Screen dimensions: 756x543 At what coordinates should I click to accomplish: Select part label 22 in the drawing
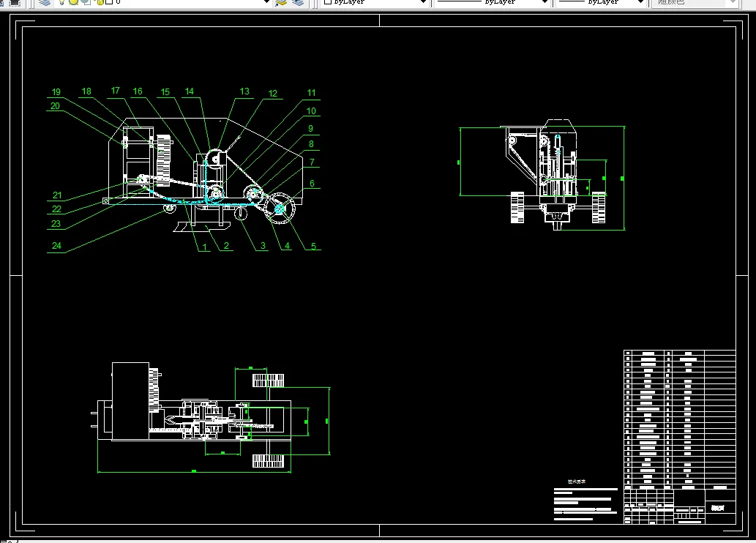tap(56, 209)
